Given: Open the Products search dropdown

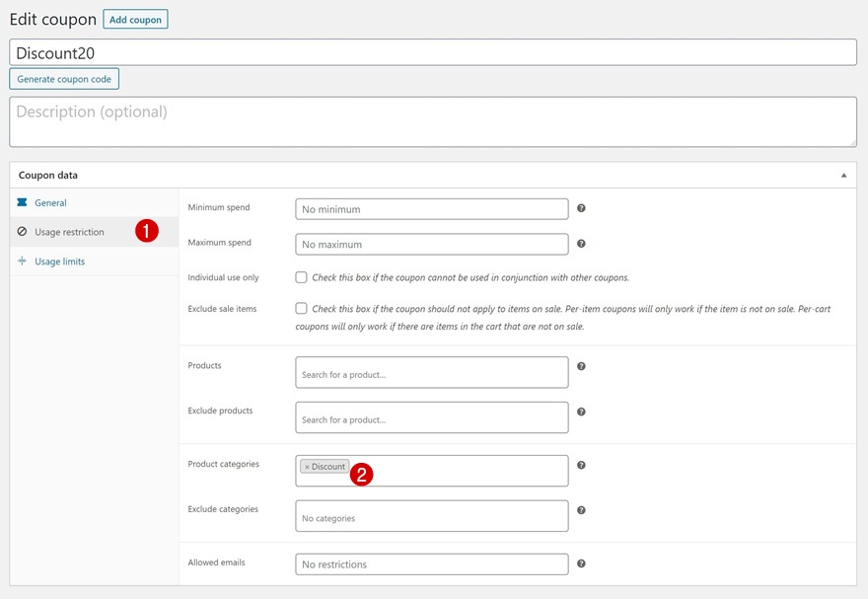Looking at the screenshot, I should [x=432, y=373].
